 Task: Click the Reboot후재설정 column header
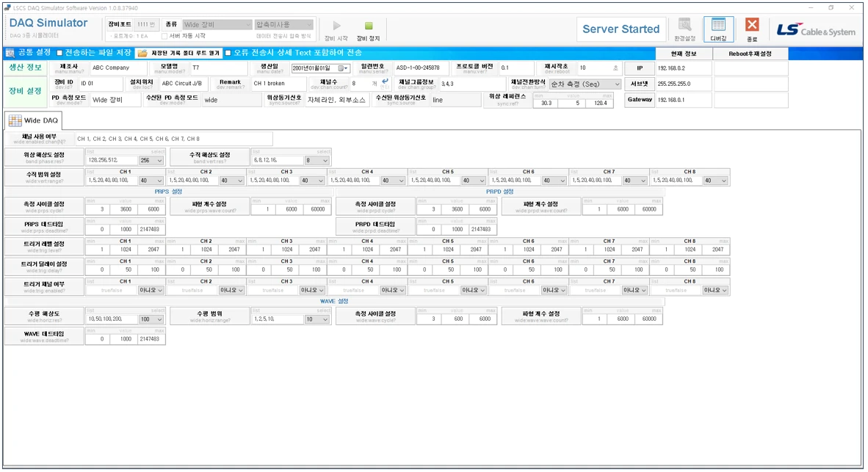pos(750,54)
